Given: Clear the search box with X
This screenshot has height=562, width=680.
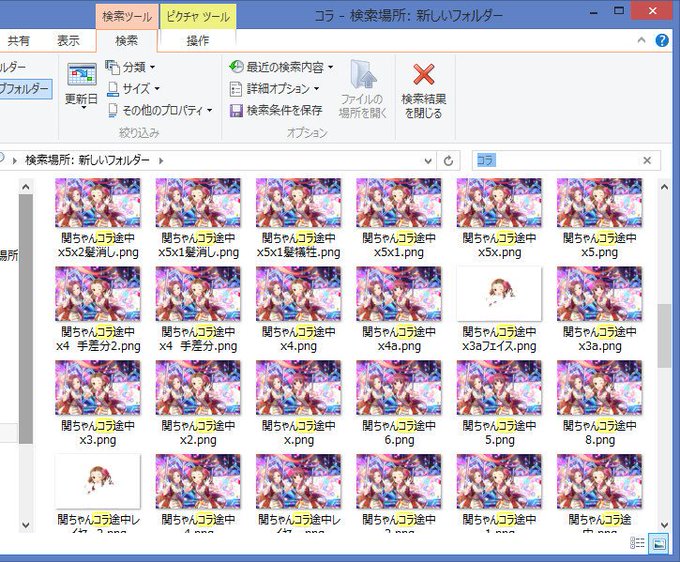Looking at the screenshot, I should click(647, 160).
